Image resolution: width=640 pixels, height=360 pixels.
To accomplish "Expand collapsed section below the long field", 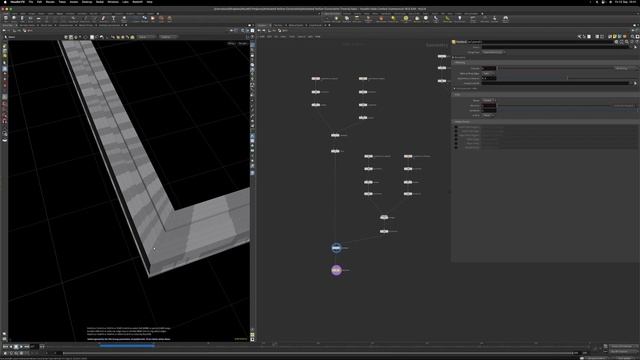I will (x=454, y=88).
